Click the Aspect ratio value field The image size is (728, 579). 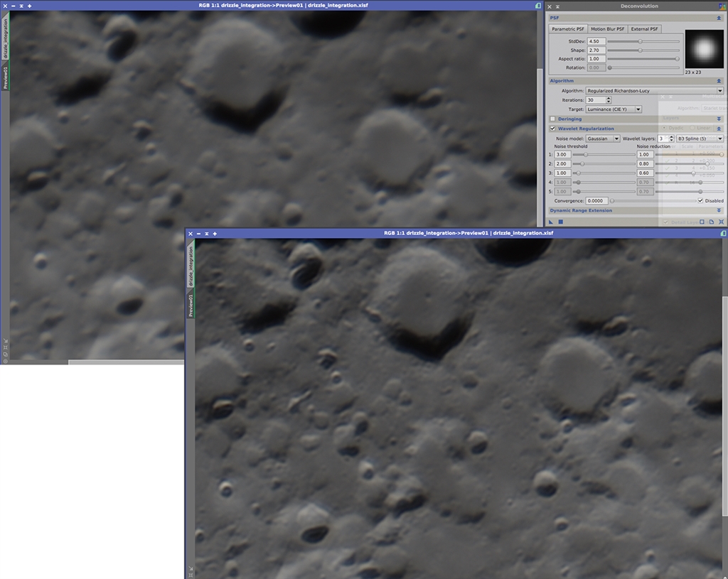(x=596, y=59)
